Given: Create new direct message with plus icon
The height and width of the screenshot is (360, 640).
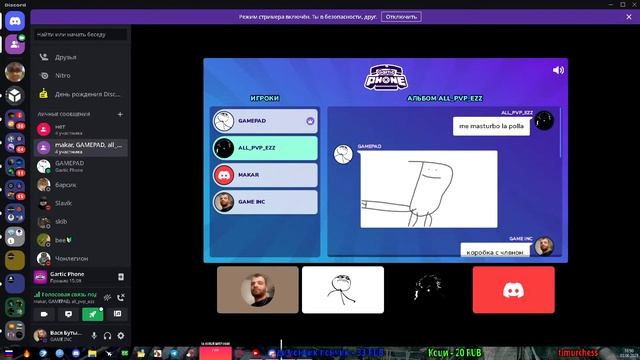Looking at the screenshot, I should [x=120, y=114].
